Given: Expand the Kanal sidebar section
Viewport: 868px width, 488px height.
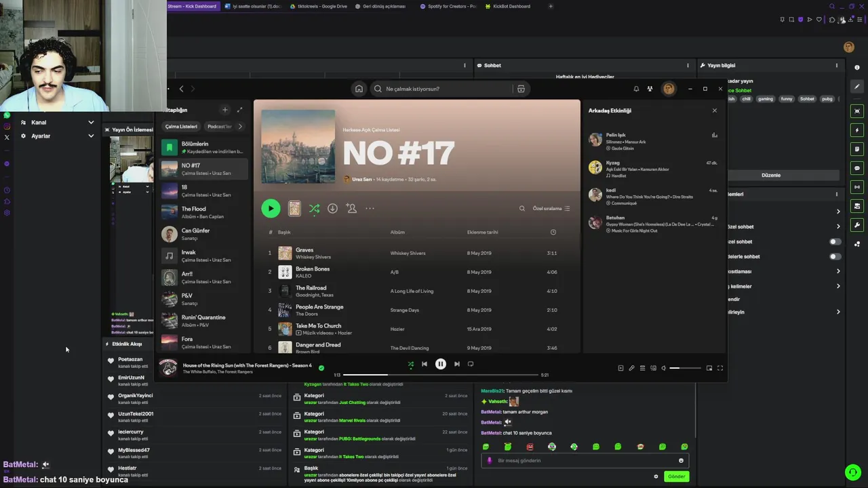Looking at the screenshot, I should (x=91, y=123).
